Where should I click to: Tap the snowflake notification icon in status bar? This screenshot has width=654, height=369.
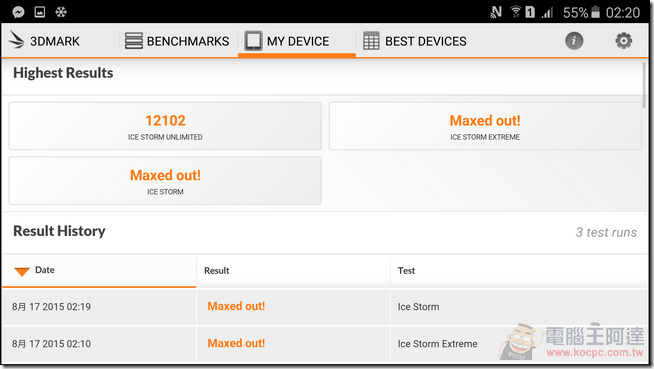tap(61, 12)
